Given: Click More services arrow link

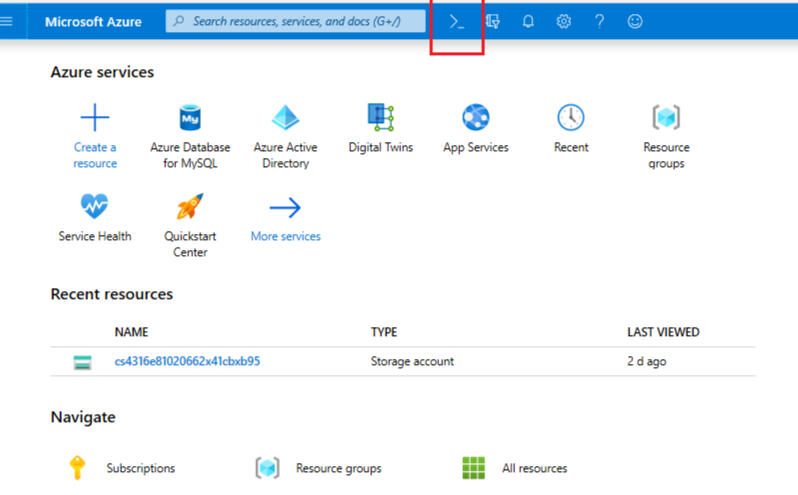Looking at the screenshot, I should [x=285, y=208].
